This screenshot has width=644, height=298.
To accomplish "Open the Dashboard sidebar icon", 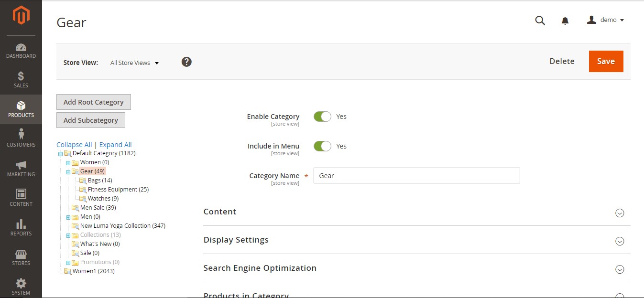I will [x=21, y=51].
